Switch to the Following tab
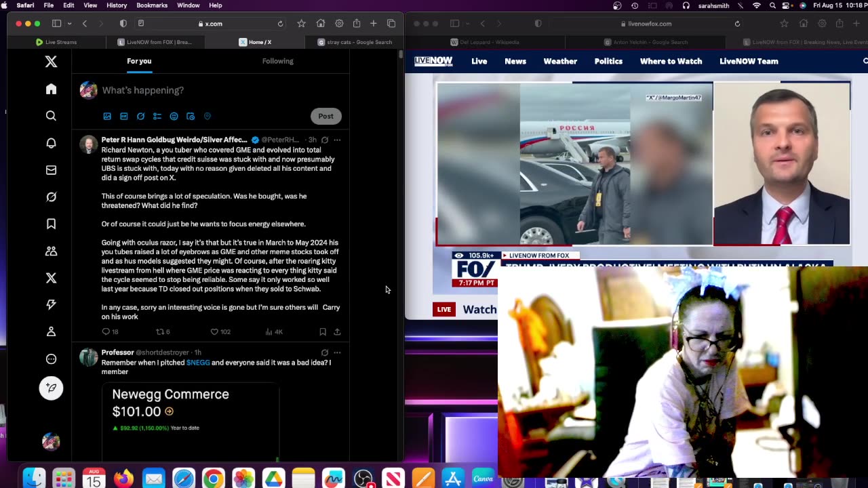 pyautogui.click(x=278, y=61)
